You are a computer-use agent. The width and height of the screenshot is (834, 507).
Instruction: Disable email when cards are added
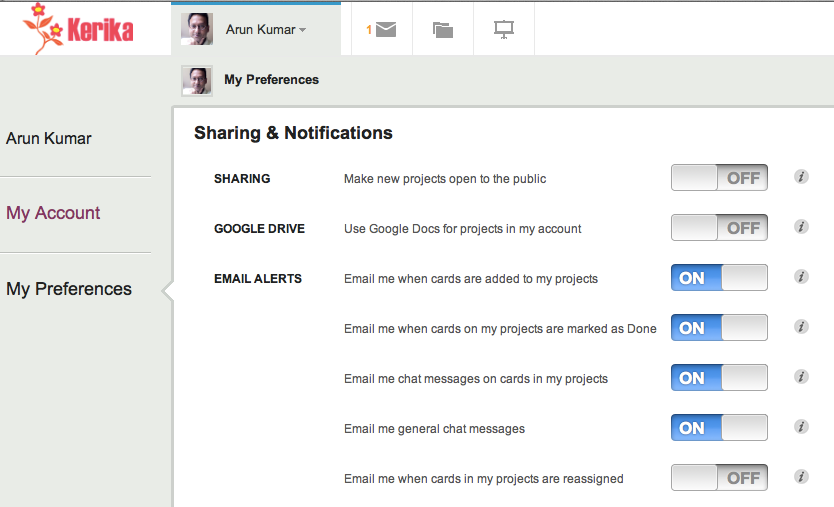click(719, 278)
